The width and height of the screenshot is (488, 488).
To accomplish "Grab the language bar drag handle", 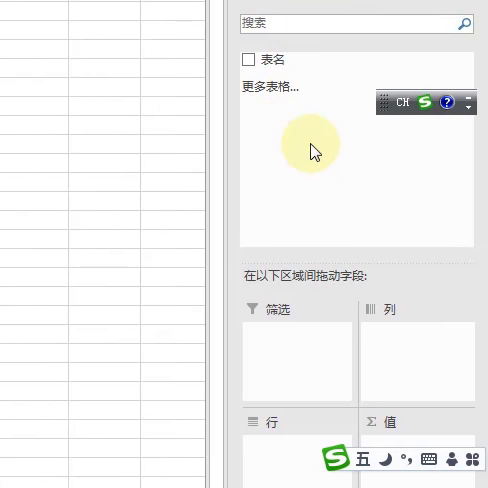I will pos(384,102).
